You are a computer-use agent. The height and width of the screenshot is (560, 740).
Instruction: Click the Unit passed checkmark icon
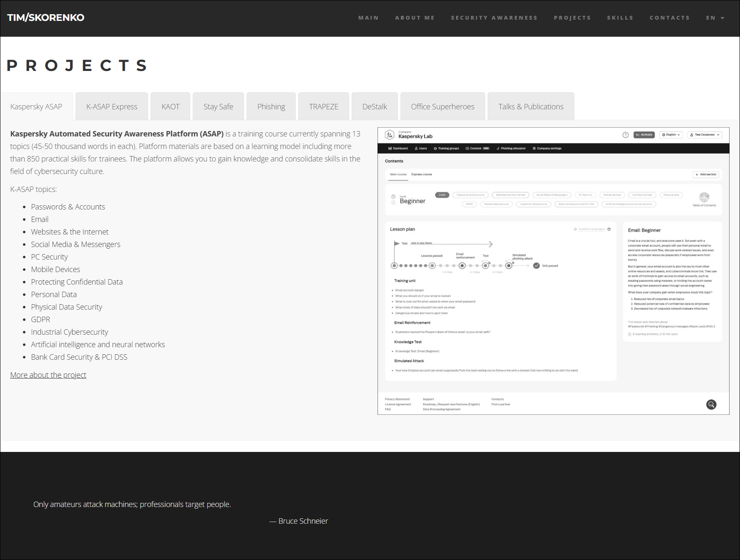click(536, 265)
